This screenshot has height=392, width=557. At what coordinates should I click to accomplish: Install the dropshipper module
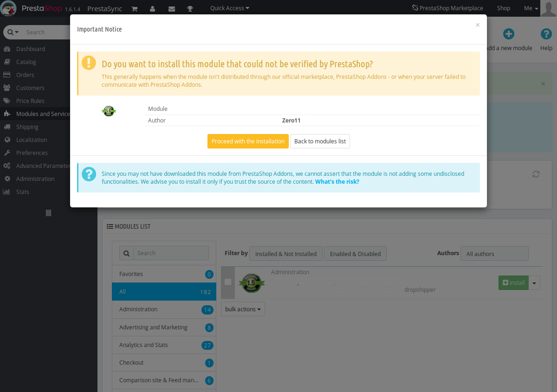(x=513, y=283)
